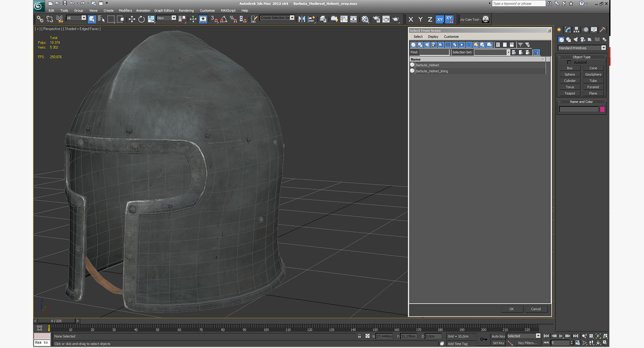The width and height of the screenshot is (644, 348).
Task: Select the Move transform tool
Action: point(132,19)
